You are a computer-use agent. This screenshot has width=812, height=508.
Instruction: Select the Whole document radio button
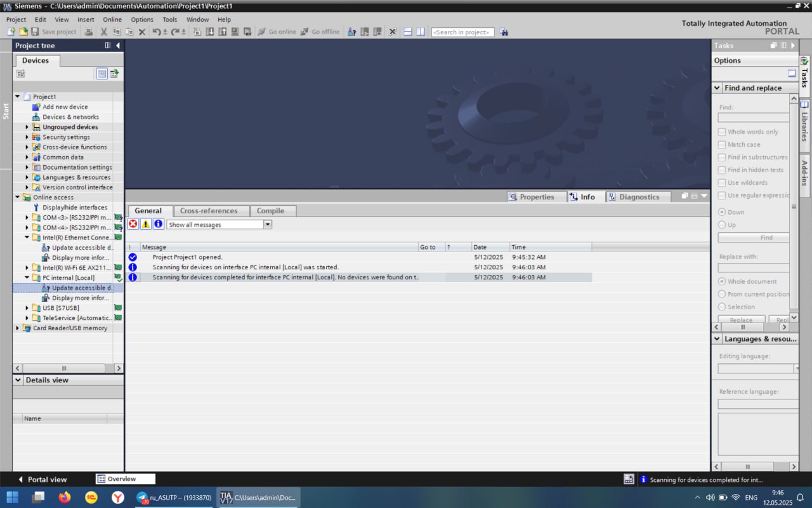722,281
